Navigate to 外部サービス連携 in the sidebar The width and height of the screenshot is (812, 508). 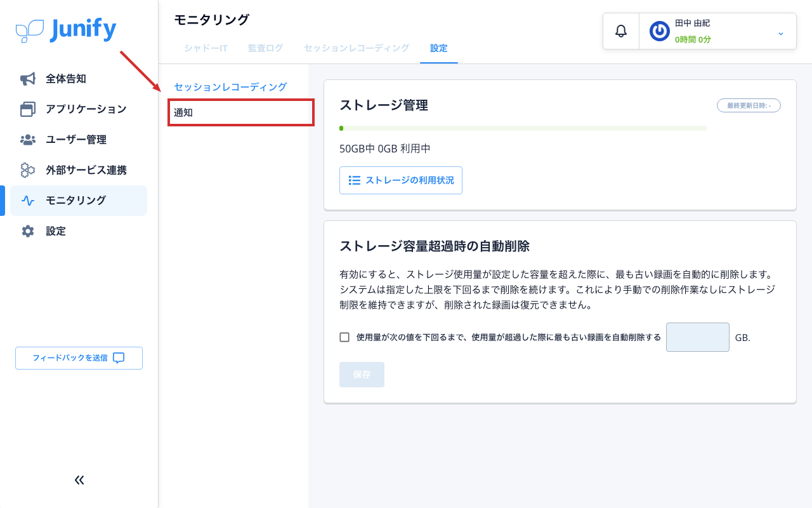coord(79,170)
